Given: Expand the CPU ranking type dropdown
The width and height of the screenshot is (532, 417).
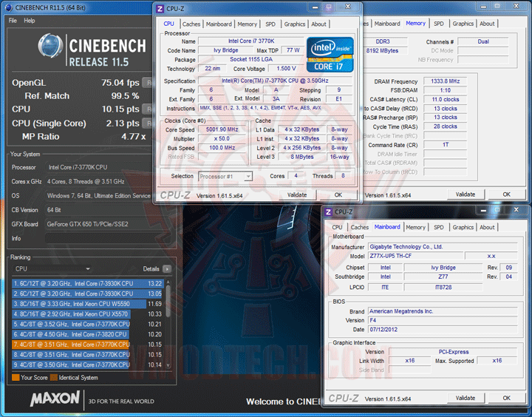Looking at the screenshot, I should coord(52,269).
